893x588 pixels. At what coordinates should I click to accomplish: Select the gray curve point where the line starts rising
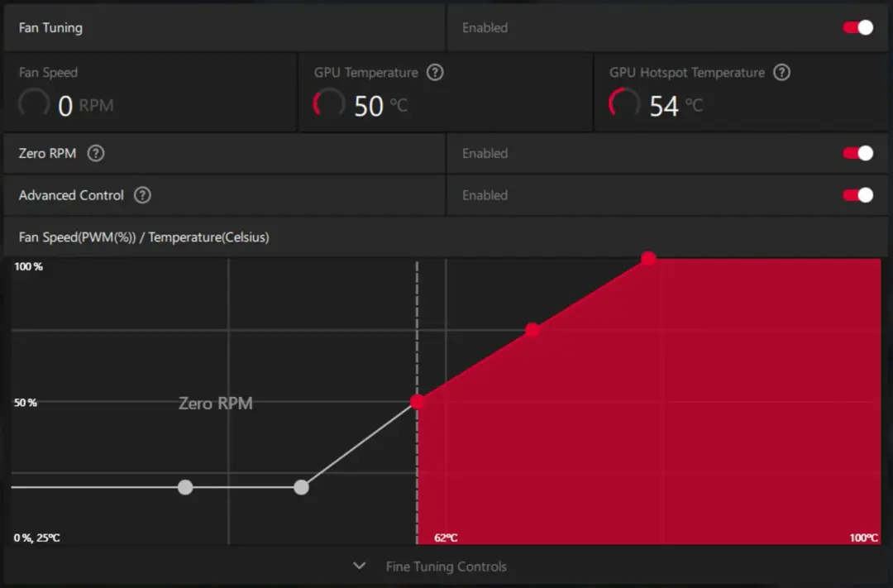click(301, 487)
